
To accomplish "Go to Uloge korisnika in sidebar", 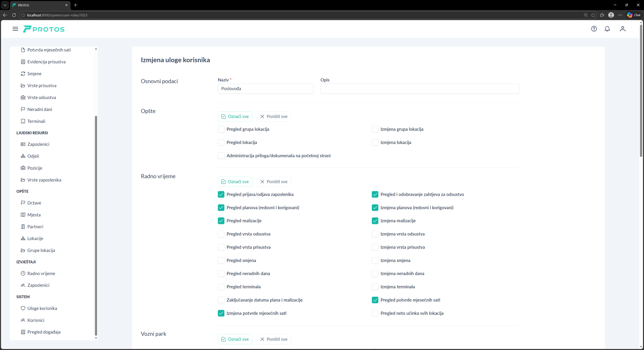I will click(42, 308).
